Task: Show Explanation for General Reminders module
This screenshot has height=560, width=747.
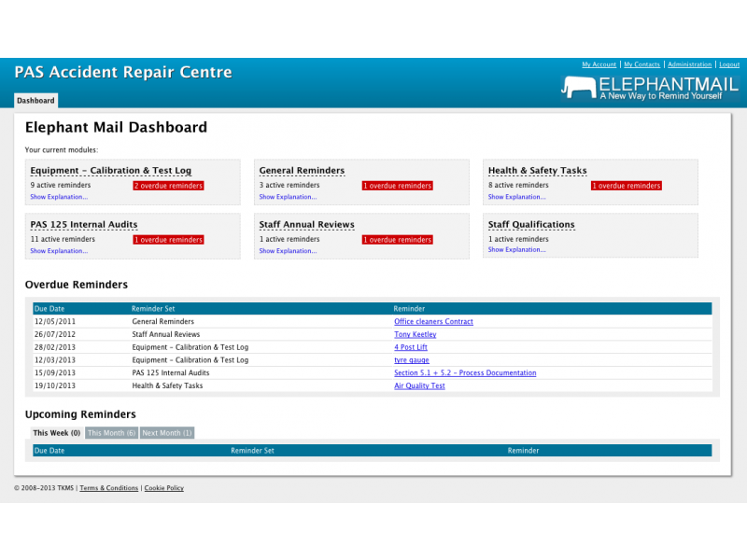Action: (x=288, y=197)
